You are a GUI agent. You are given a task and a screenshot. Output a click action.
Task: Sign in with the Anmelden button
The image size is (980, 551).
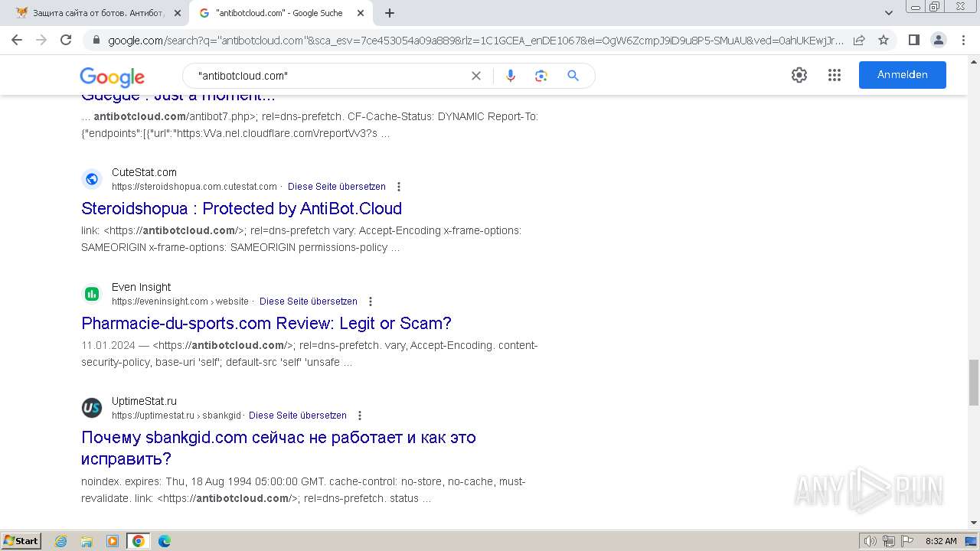point(903,75)
